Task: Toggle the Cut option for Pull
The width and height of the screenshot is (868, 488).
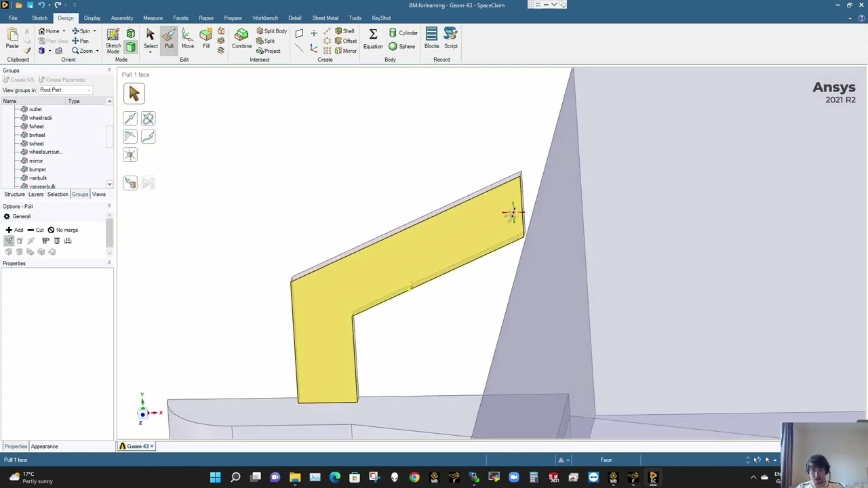Action: (35, 230)
